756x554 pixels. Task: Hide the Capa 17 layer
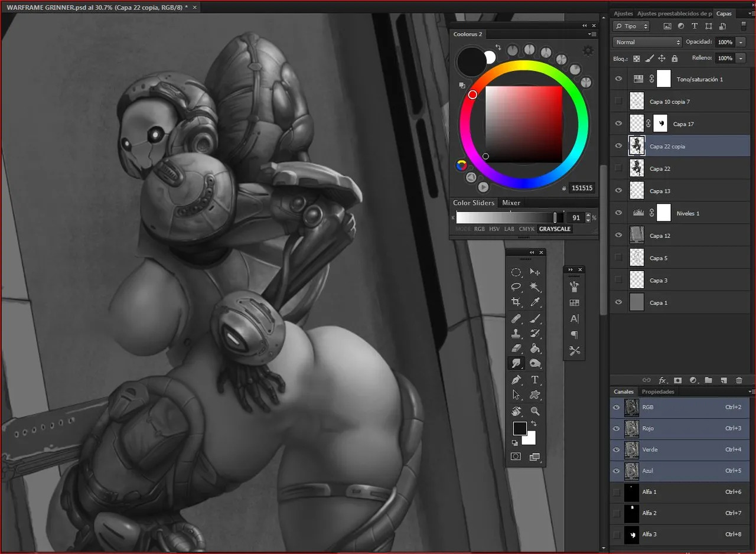(618, 123)
